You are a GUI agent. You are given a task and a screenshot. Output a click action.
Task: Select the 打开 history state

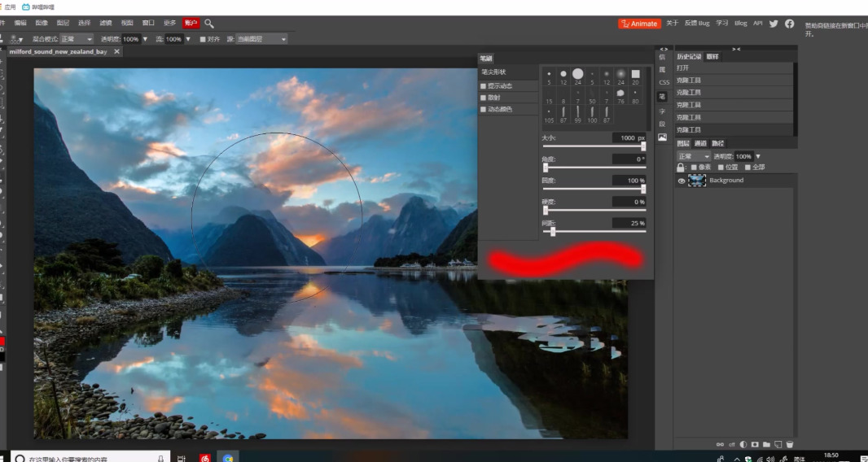[734, 68]
